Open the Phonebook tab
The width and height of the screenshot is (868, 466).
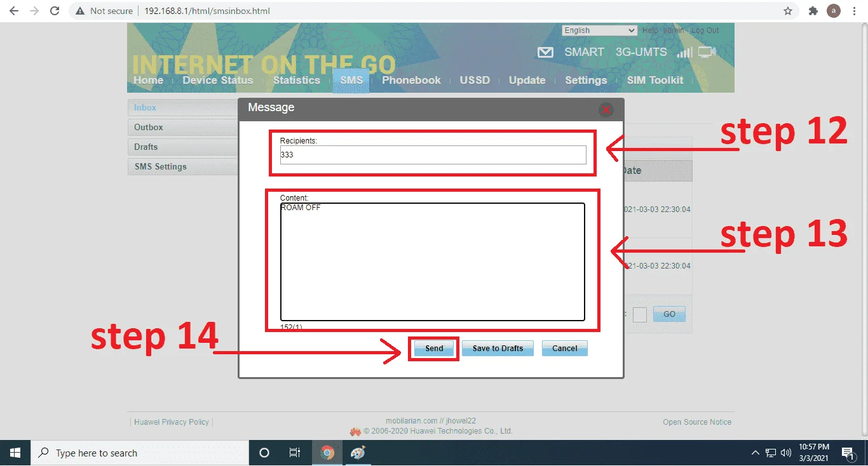pos(411,80)
